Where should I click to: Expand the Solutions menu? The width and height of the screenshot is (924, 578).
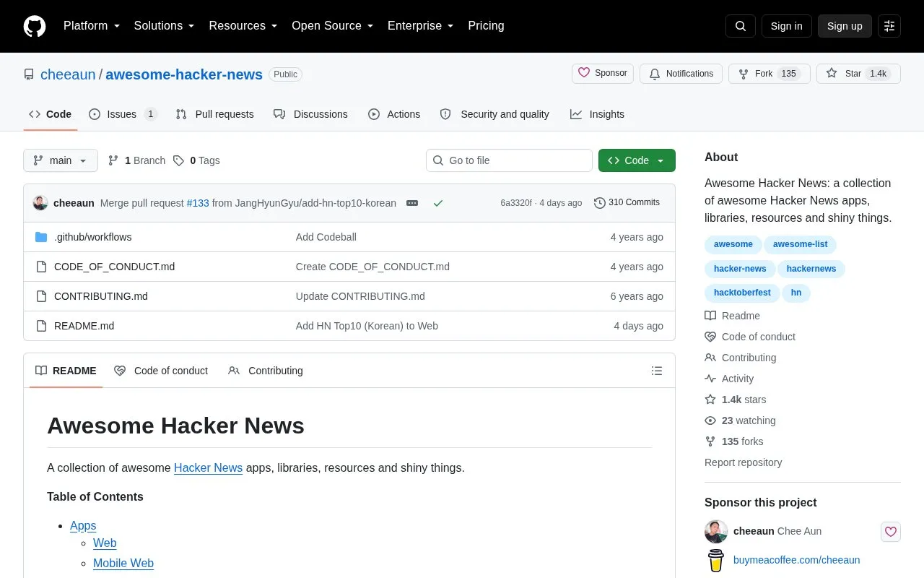coord(165,26)
